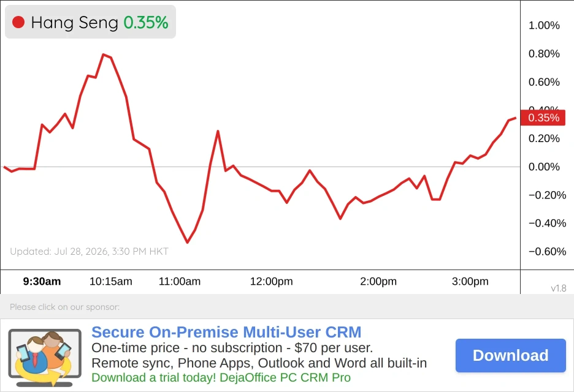Click the blue Download button
Viewport: 574px width, 392px height.
coord(511,355)
